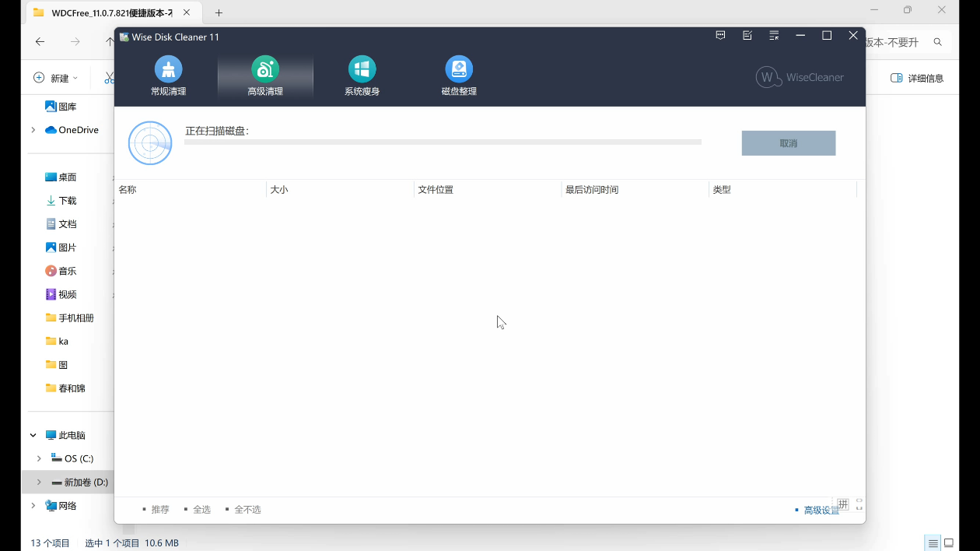This screenshot has height=551, width=980.
Task: Open 视频 folder in Explorer sidebar
Action: coord(61,294)
